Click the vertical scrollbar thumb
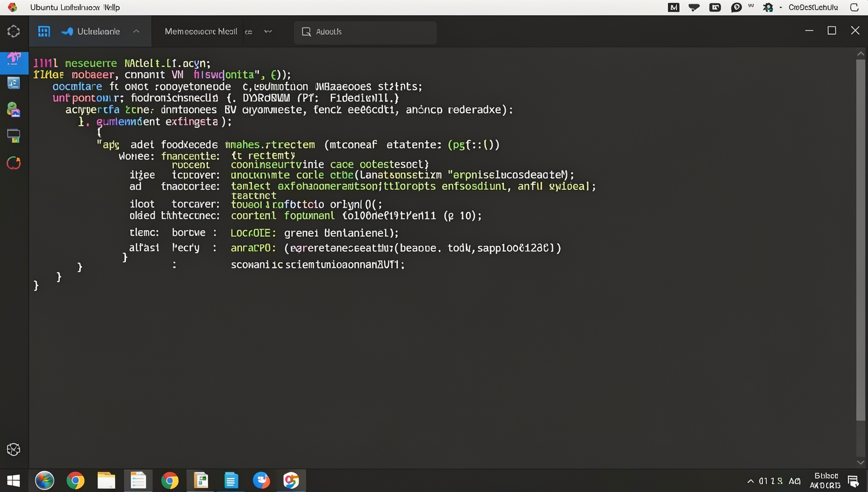The height and width of the screenshot is (492, 868). point(860,239)
